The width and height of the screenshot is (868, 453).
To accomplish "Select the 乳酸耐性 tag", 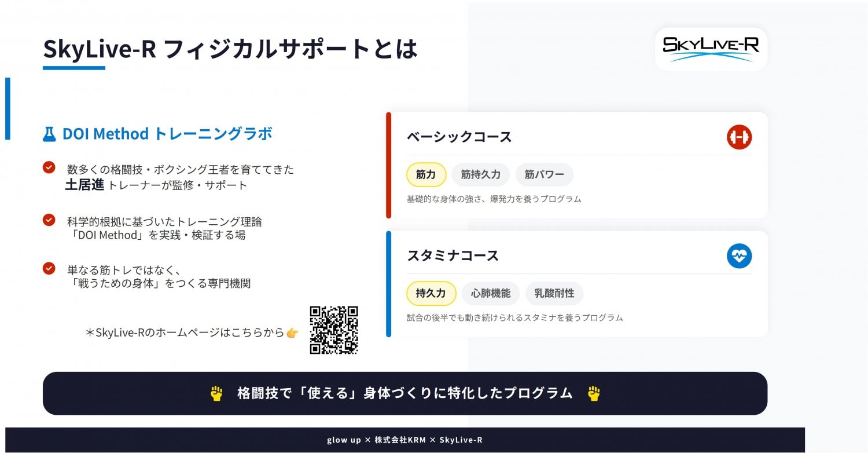I will [554, 293].
